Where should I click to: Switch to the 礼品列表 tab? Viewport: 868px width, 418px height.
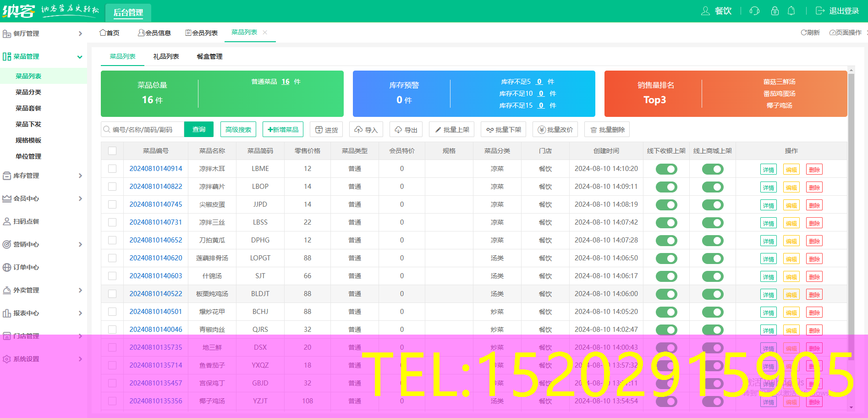pos(165,56)
